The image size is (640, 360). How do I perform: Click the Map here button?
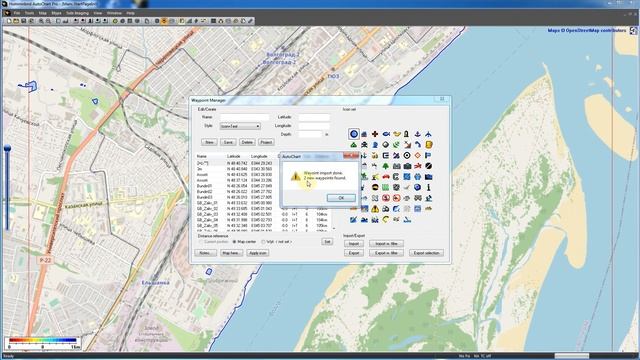231,253
